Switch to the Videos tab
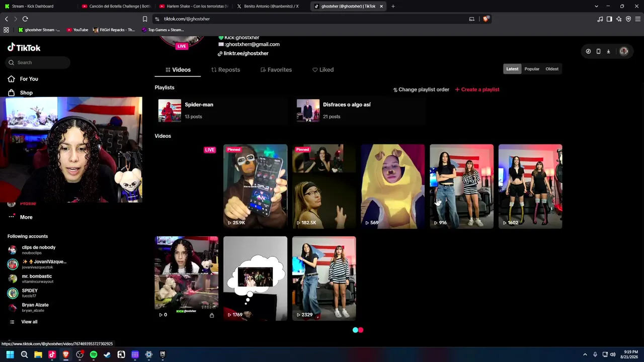 pyautogui.click(x=178, y=70)
